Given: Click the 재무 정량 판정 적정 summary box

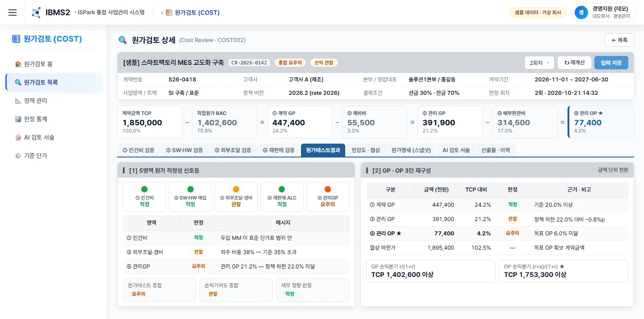Looking at the screenshot, I should [313, 290].
